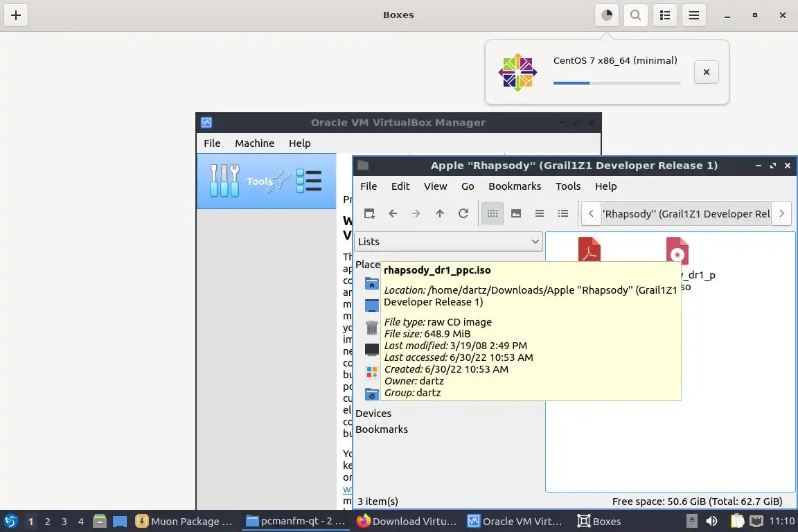
Task: Switch to virtual desktop 3
Action: pos(64,522)
